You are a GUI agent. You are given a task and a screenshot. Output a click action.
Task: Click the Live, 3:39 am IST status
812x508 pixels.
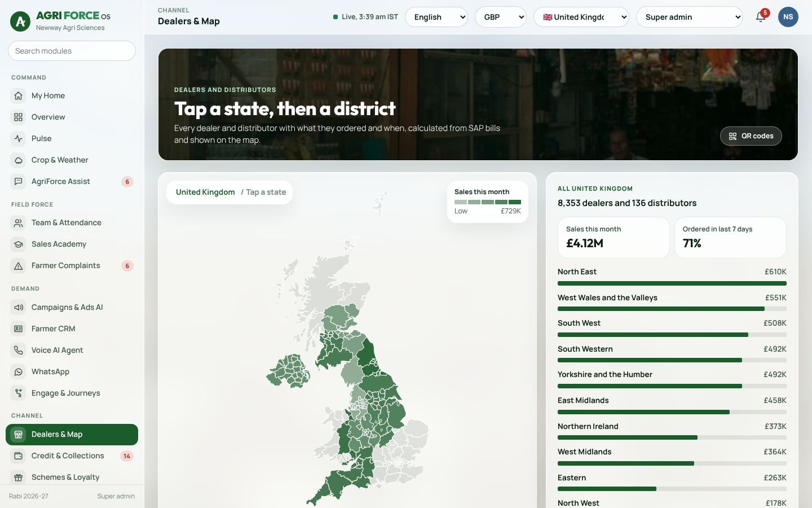[x=365, y=17]
